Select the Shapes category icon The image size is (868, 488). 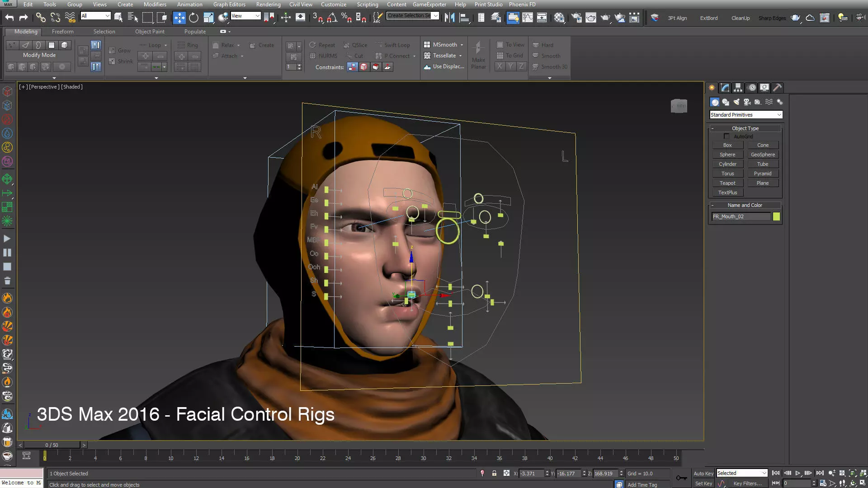[x=726, y=102]
